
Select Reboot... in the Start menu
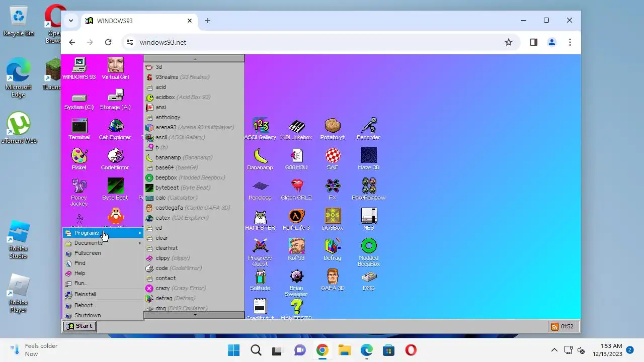click(103, 305)
